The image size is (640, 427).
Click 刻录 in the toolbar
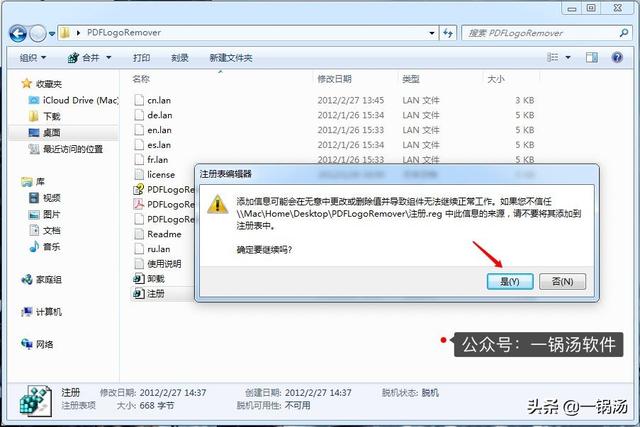click(x=180, y=58)
